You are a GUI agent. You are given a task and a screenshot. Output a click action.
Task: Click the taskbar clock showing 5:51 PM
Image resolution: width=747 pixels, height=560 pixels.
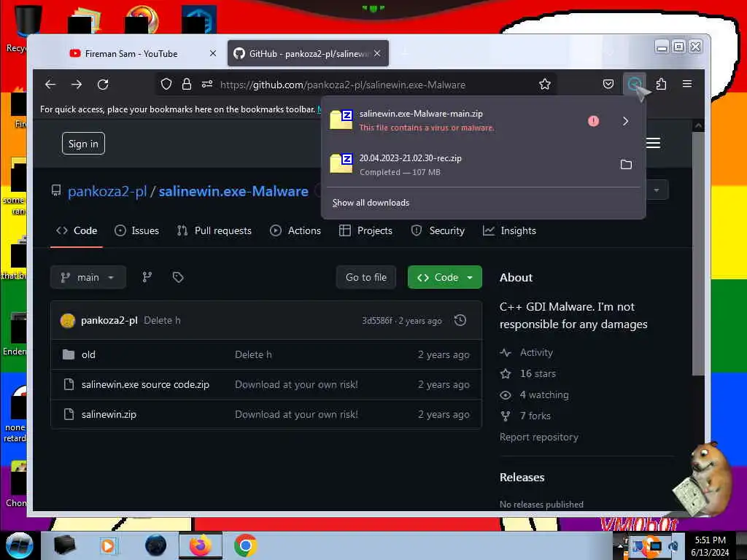pyautogui.click(x=710, y=546)
